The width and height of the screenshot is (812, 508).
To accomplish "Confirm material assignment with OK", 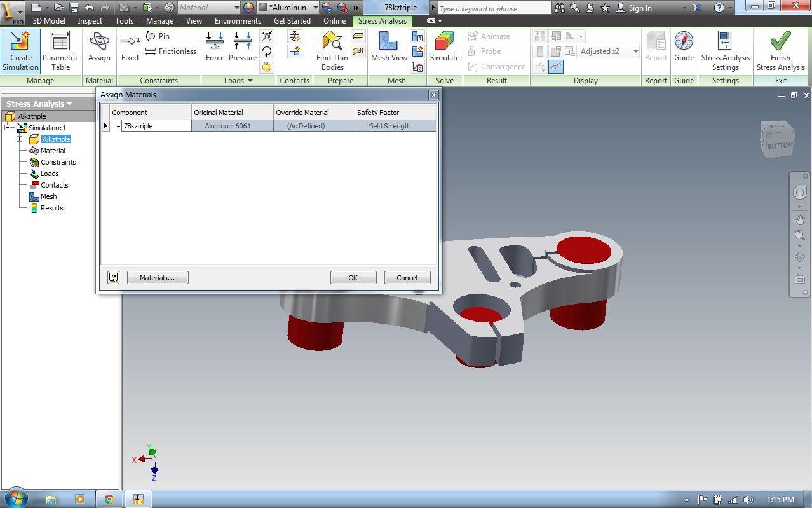I will pyautogui.click(x=353, y=277).
